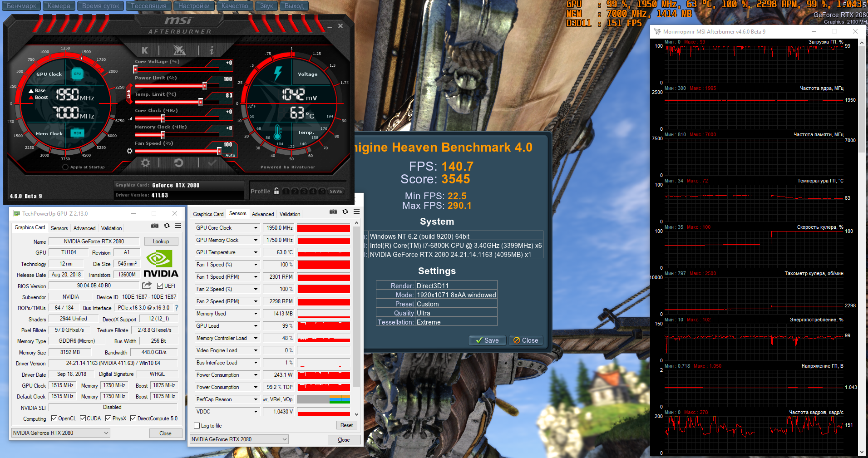
Task: Open GPU-Z hamburger menu in Graphics Card window
Action: tap(178, 226)
